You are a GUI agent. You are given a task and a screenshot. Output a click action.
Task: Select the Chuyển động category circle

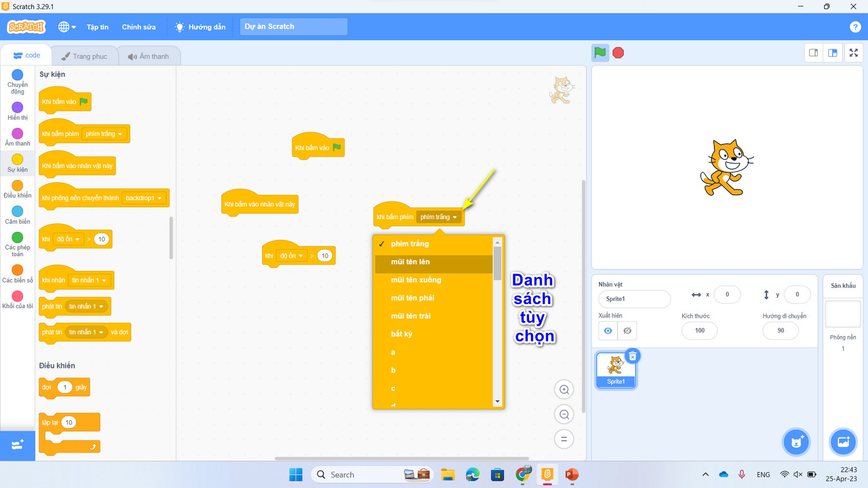coord(17,75)
